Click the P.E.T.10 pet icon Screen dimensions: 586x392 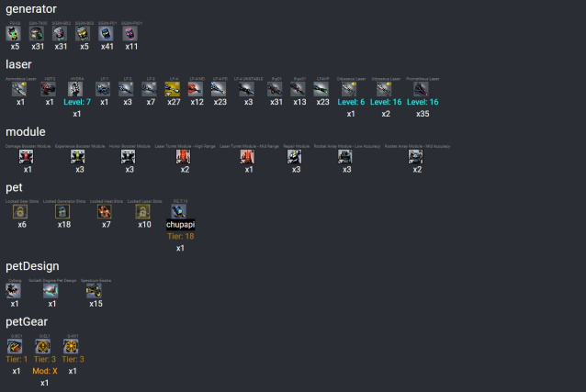179,211
